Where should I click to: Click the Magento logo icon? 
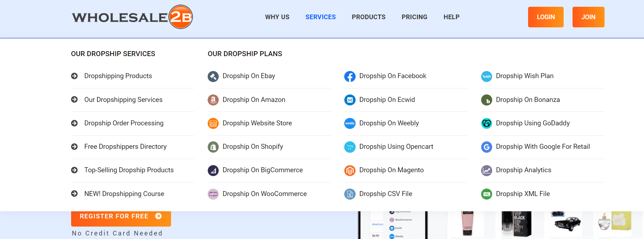tap(350, 170)
